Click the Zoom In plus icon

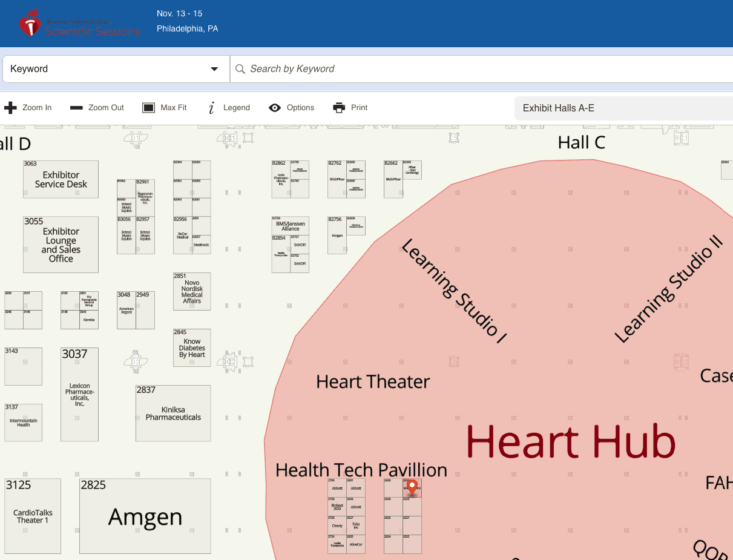10,108
